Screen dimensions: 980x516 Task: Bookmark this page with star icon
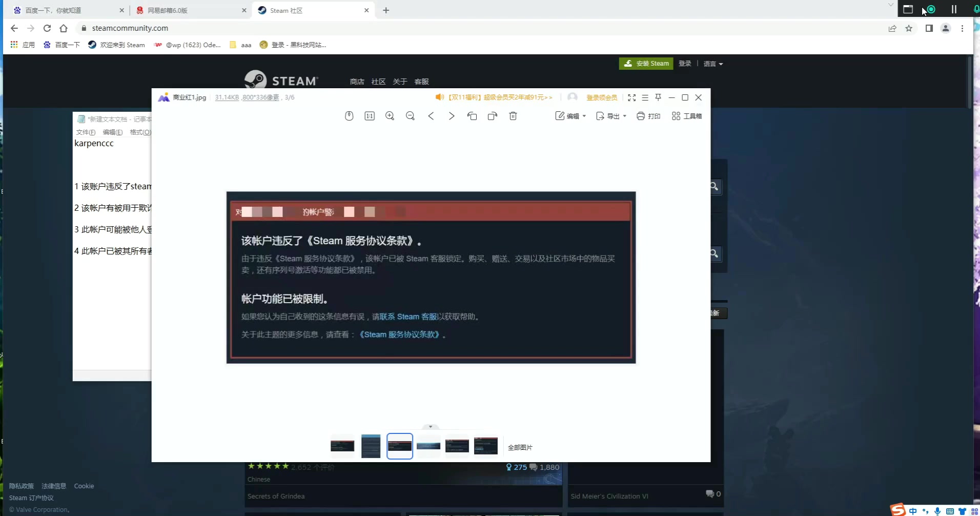click(x=909, y=28)
